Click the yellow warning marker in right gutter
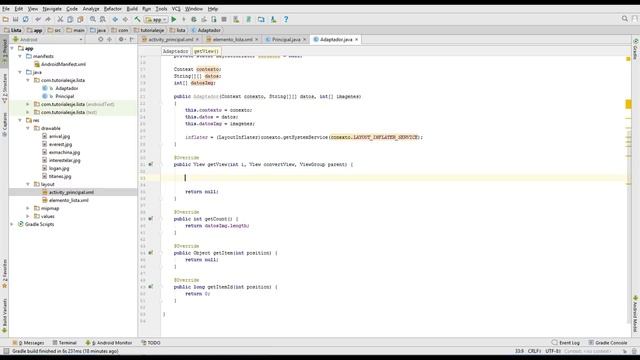Viewport: 640px width, 360px height. tap(628, 104)
